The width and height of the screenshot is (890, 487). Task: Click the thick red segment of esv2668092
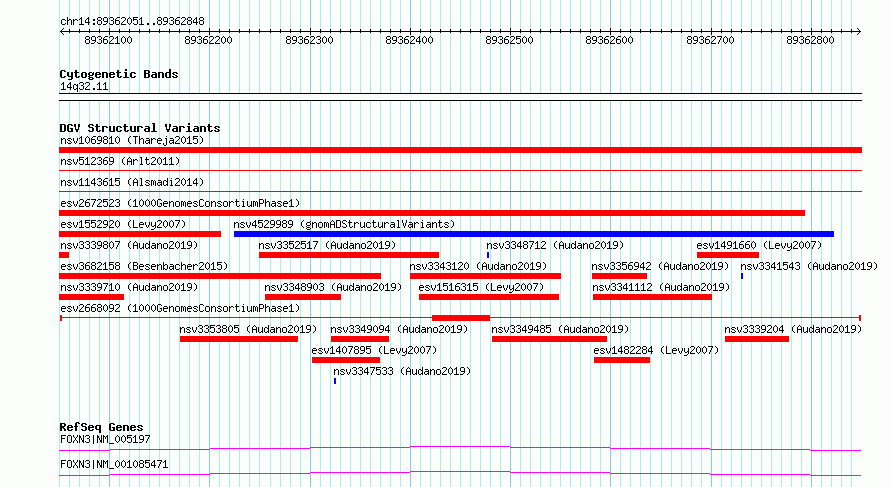pyautogui.click(x=461, y=318)
